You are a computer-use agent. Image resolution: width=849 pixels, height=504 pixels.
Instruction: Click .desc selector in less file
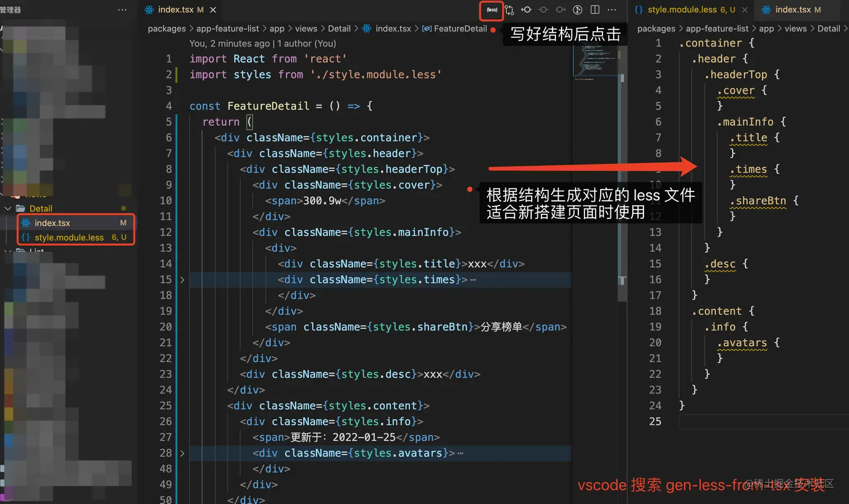coord(720,264)
